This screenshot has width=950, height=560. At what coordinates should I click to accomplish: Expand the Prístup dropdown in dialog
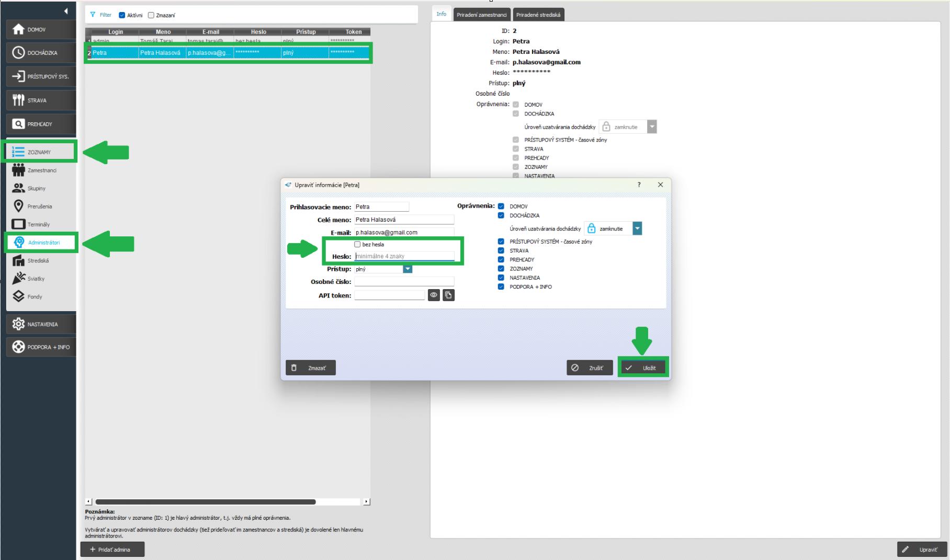pos(408,269)
